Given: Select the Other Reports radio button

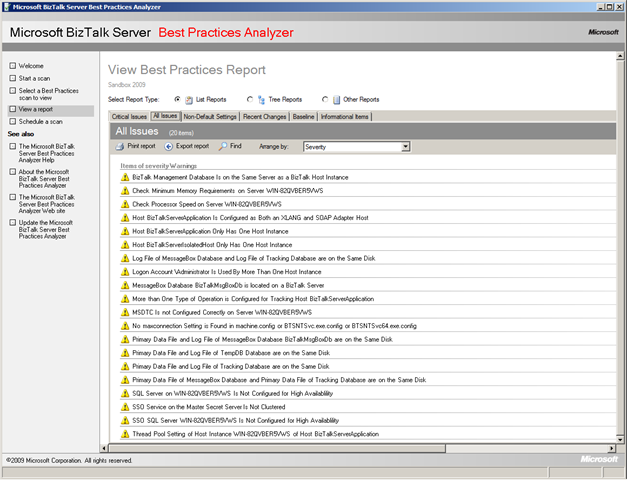Looking at the screenshot, I should point(325,99).
